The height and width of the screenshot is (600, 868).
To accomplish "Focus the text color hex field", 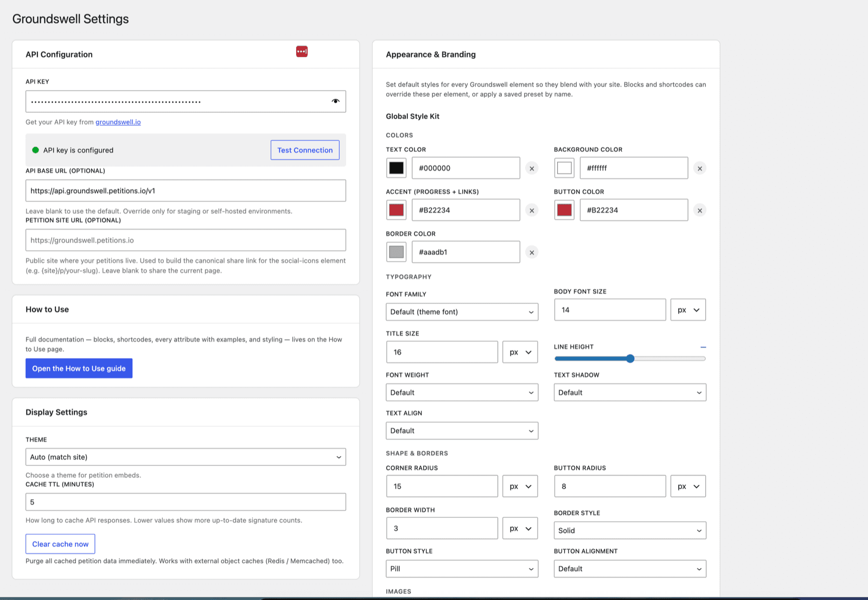I will tap(466, 168).
